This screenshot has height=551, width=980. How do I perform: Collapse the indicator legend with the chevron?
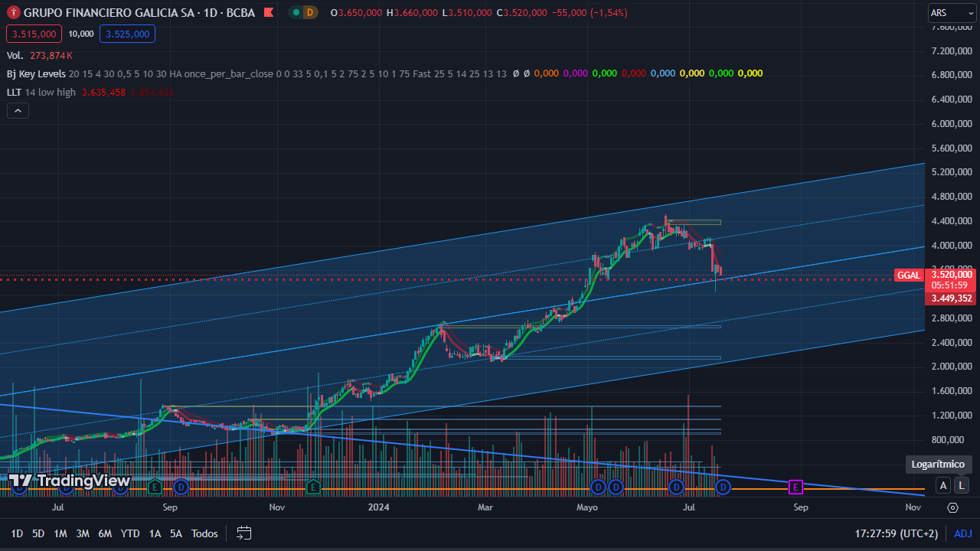point(18,110)
